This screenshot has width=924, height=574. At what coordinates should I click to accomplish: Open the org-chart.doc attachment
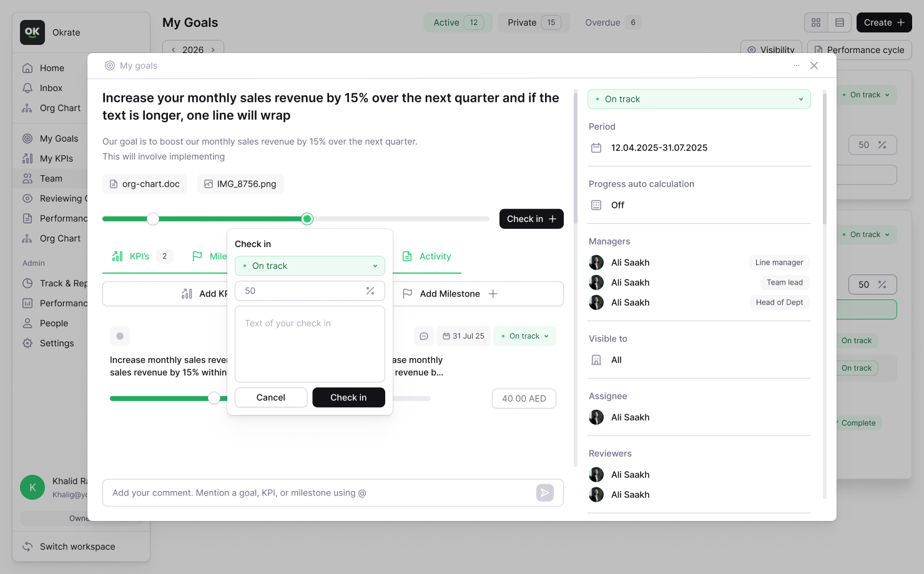pyautogui.click(x=145, y=184)
